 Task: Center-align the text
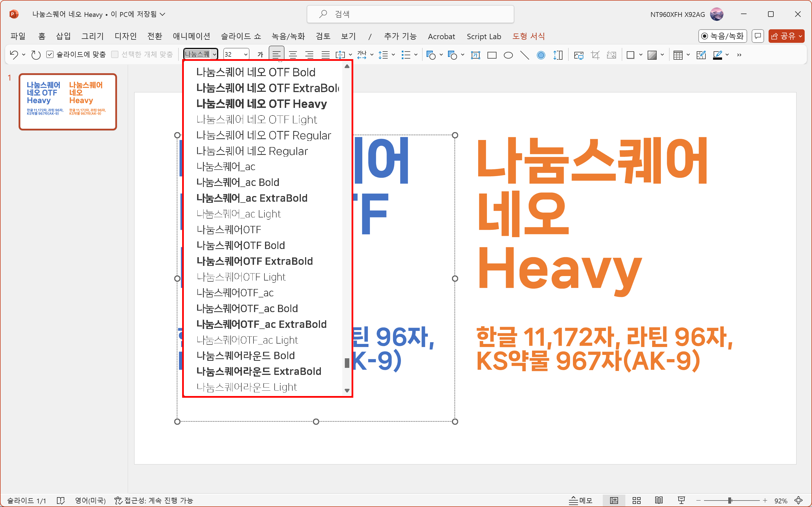(293, 55)
